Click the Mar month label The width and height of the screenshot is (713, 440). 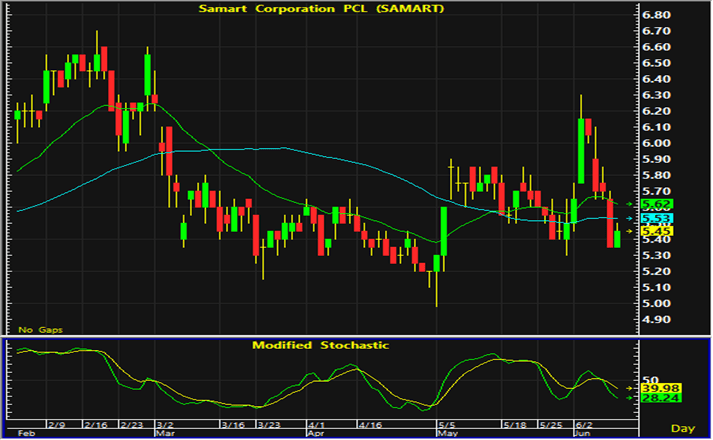tap(165, 433)
